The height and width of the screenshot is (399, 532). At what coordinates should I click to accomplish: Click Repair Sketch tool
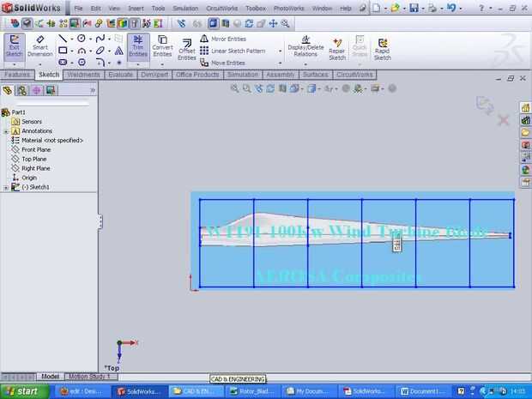click(x=337, y=49)
